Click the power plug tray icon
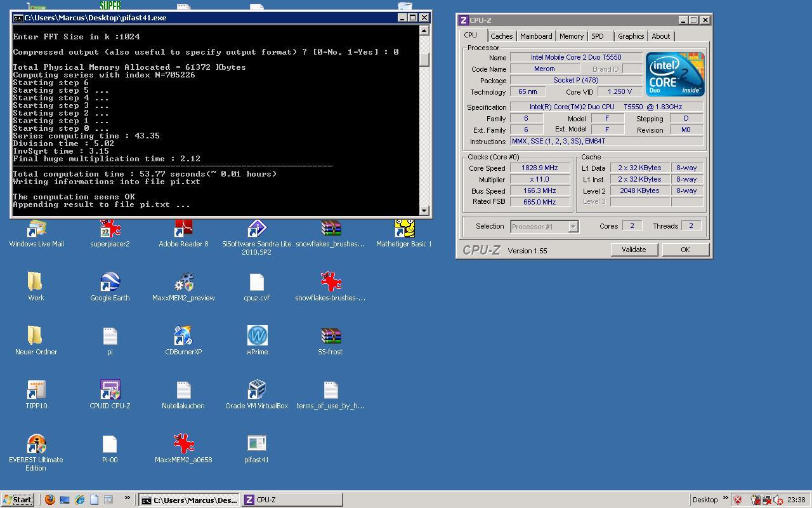The width and height of the screenshot is (812, 508). tap(756, 500)
